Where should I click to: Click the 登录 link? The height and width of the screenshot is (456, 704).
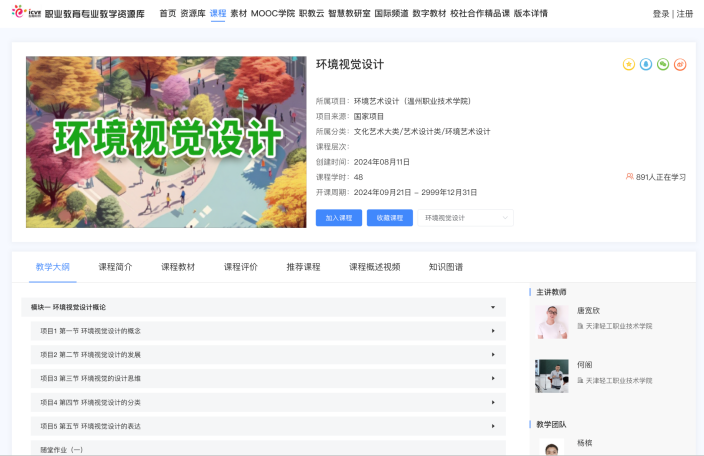660,14
